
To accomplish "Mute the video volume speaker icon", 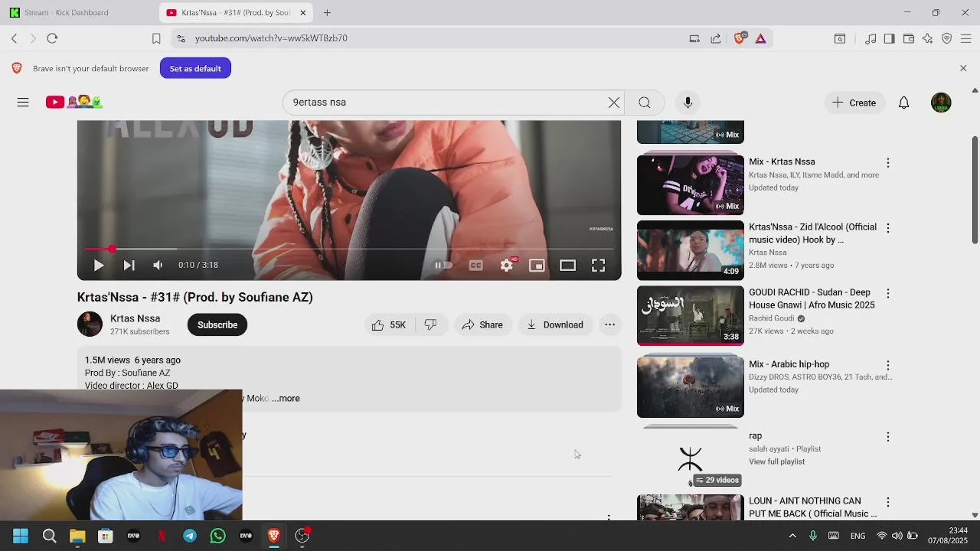I will pos(158,266).
